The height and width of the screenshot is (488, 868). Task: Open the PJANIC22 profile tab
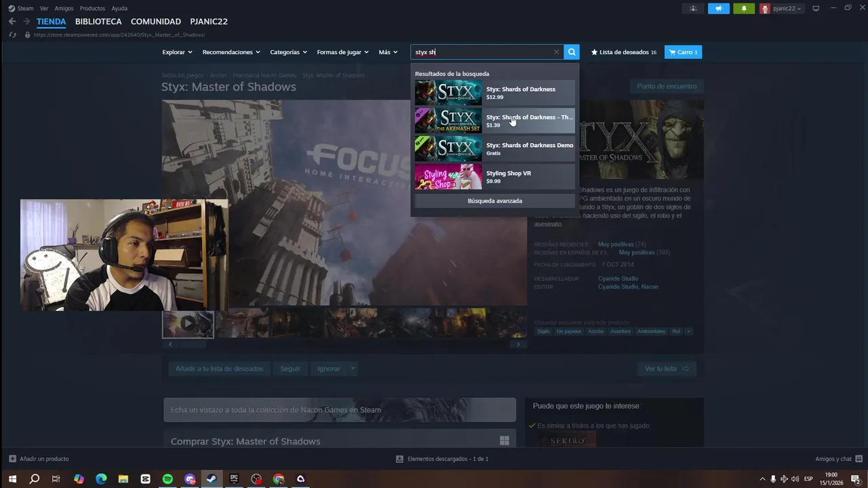209,22
